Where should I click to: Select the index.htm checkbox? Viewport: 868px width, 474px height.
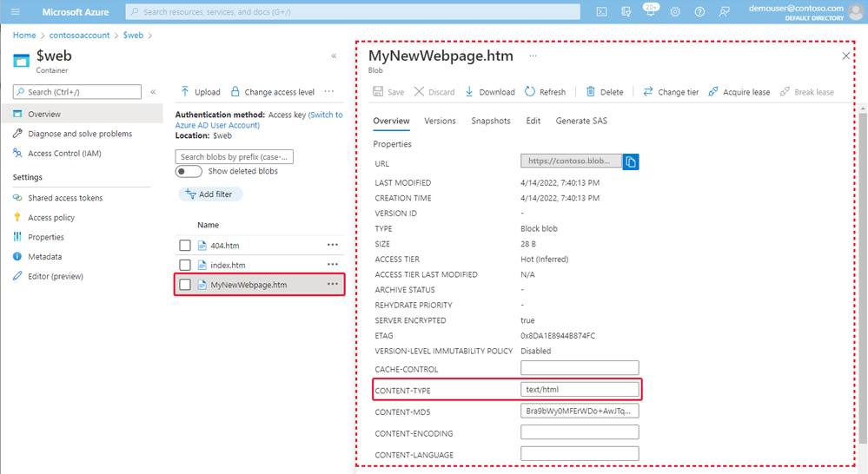pyautogui.click(x=185, y=265)
